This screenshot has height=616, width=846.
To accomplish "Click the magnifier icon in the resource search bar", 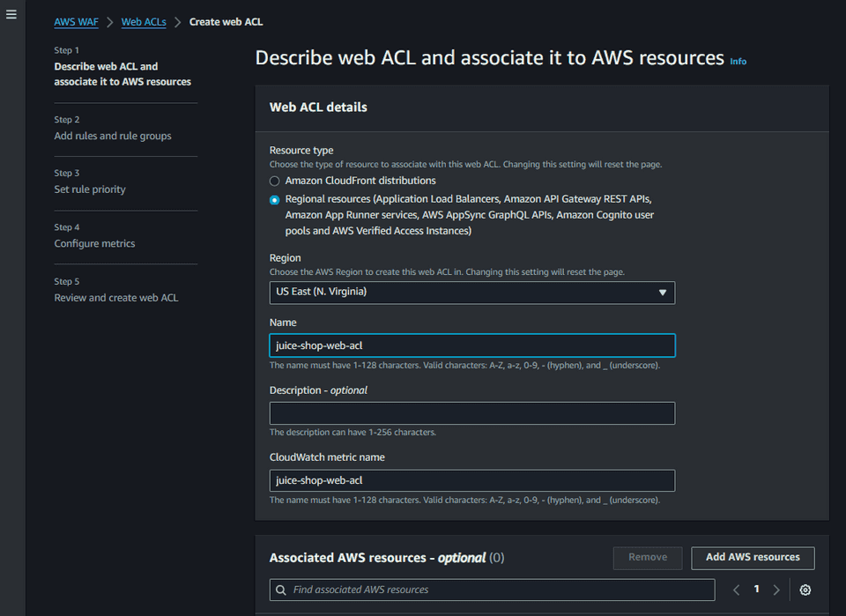I will [281, 590].
